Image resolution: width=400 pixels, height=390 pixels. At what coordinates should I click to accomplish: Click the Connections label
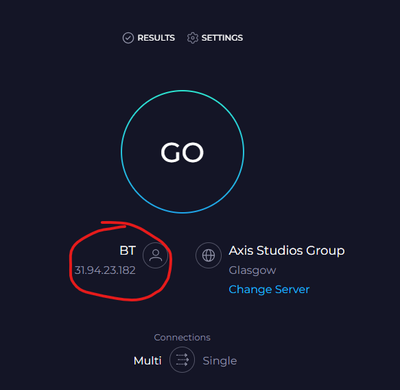pos(182,337)
